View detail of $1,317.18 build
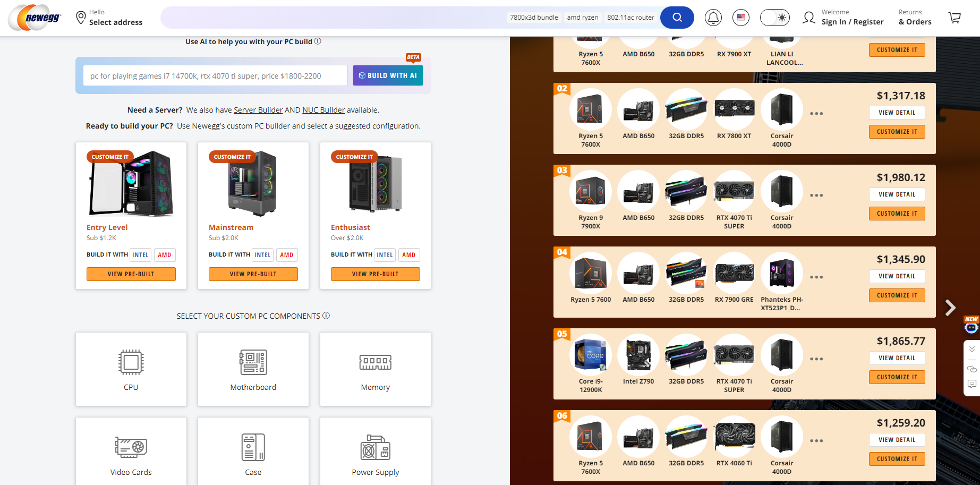 tap(897, 113)
